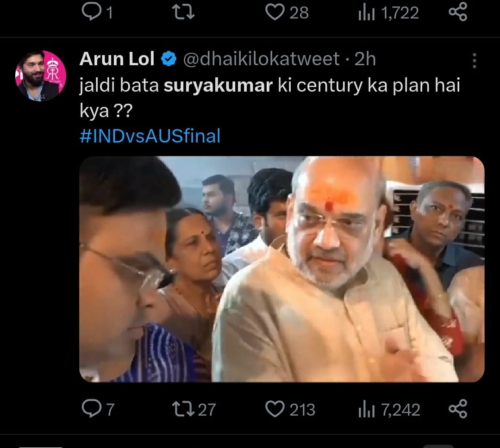Repost the top tweet with no repost count
The width and height of the screenshot is (500, 448).
coord(184,12)
